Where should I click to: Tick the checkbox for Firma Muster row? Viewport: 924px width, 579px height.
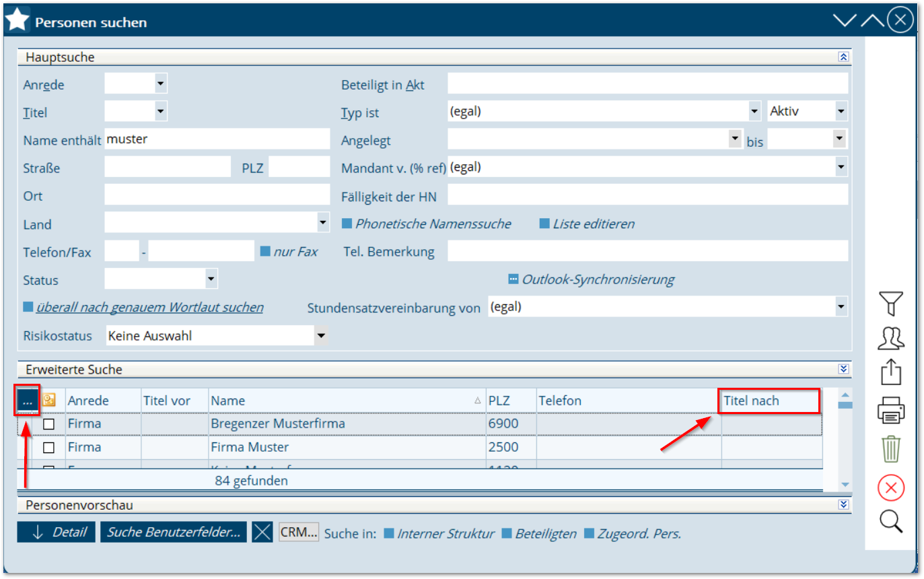tap(49, 448)
